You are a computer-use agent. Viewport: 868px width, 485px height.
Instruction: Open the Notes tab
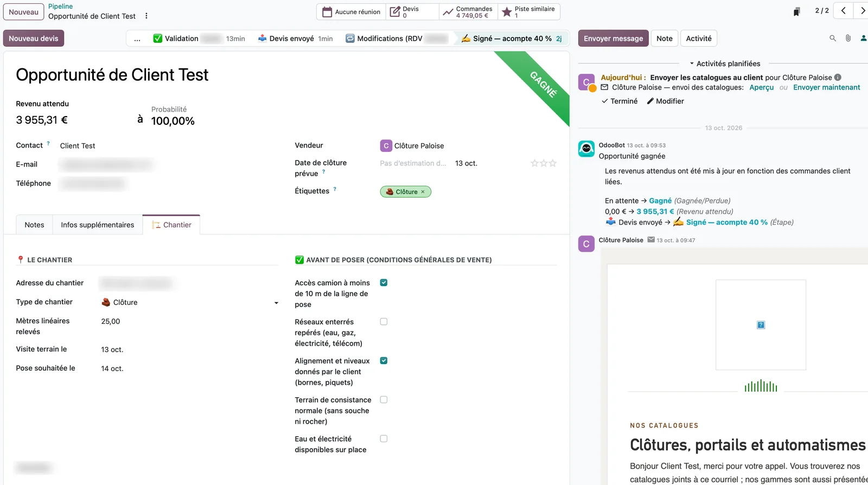click(34, 225)
